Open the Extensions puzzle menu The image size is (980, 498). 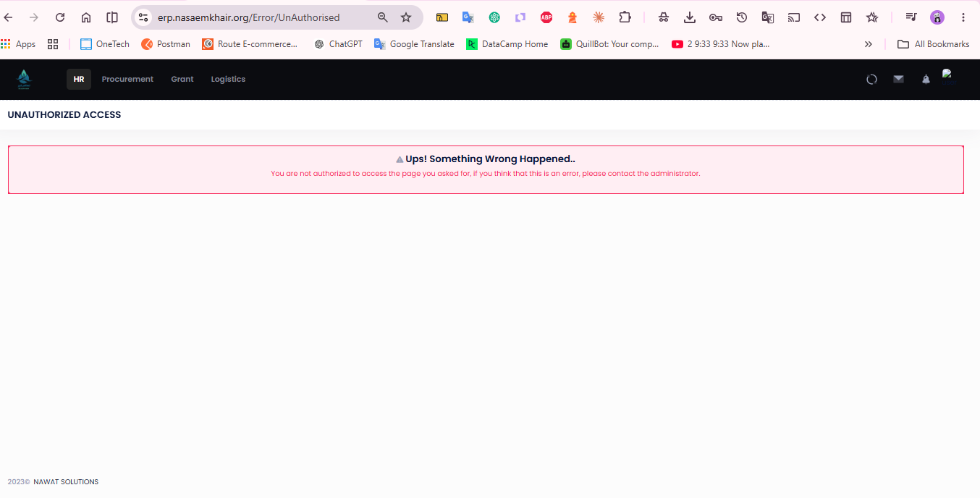625,17
